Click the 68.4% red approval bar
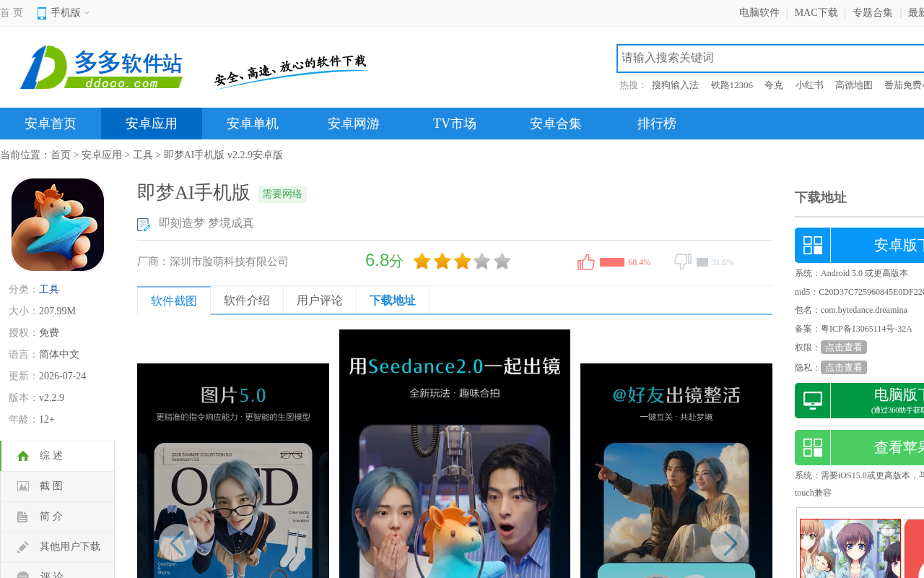 tap(612, 262)
